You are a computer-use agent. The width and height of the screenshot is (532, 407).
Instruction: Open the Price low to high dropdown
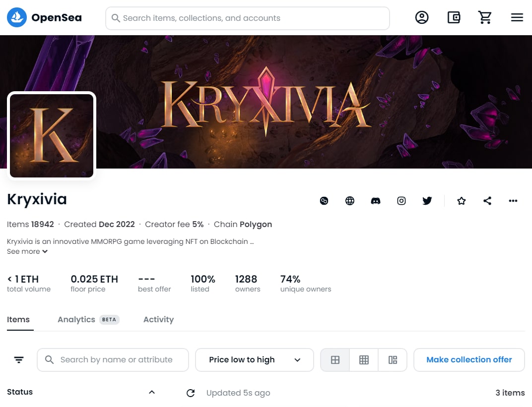tap(255, 360)
